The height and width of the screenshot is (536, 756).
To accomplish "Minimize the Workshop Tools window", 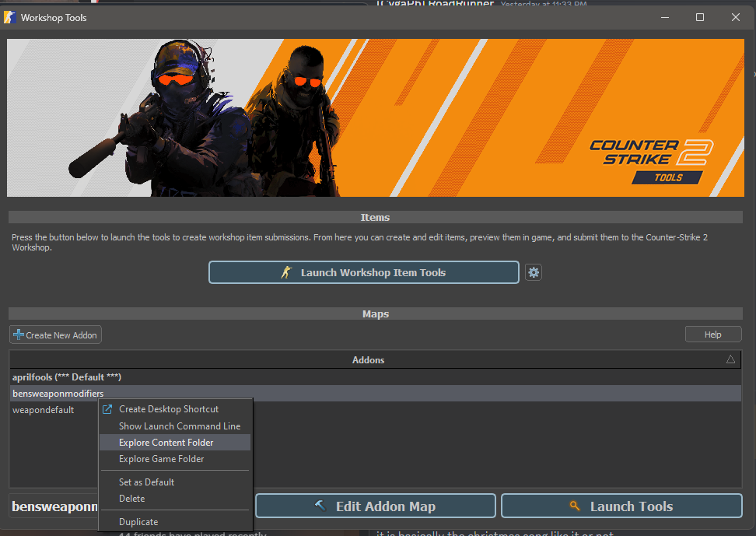I will 665,17.
